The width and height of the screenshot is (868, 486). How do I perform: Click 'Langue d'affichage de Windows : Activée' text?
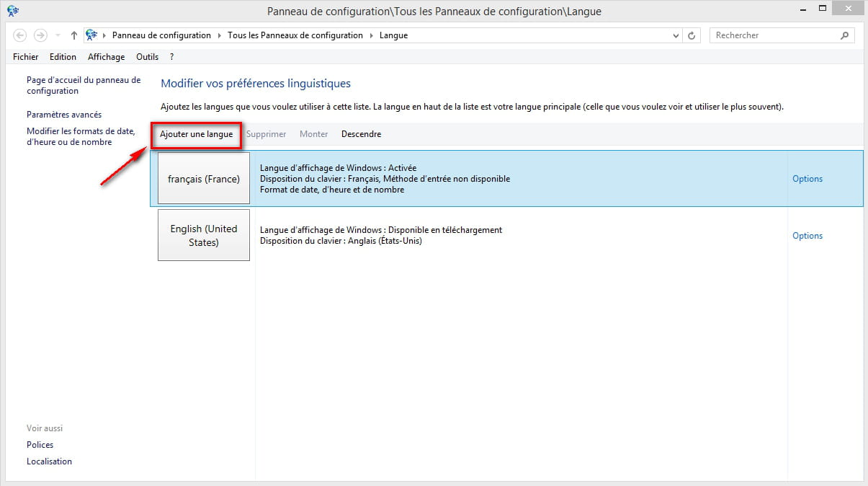click(x=338, y=168)
